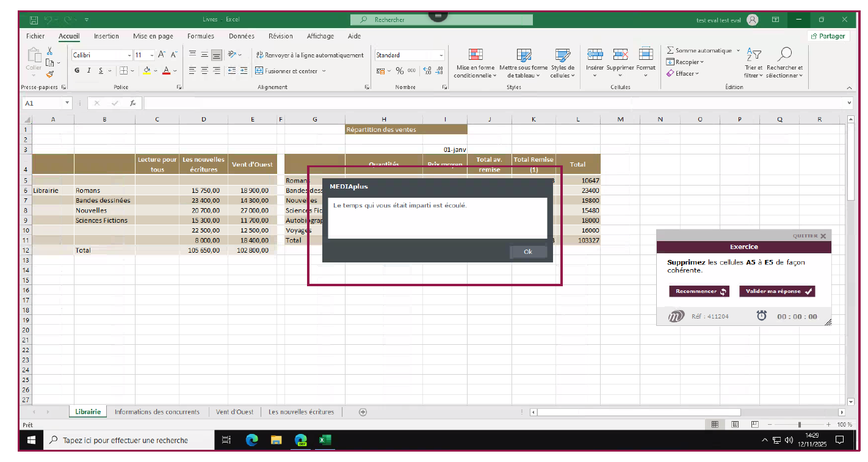Expand the font color dropdown arrow
This screenshot has width=868, height=462.
point(175,71)
